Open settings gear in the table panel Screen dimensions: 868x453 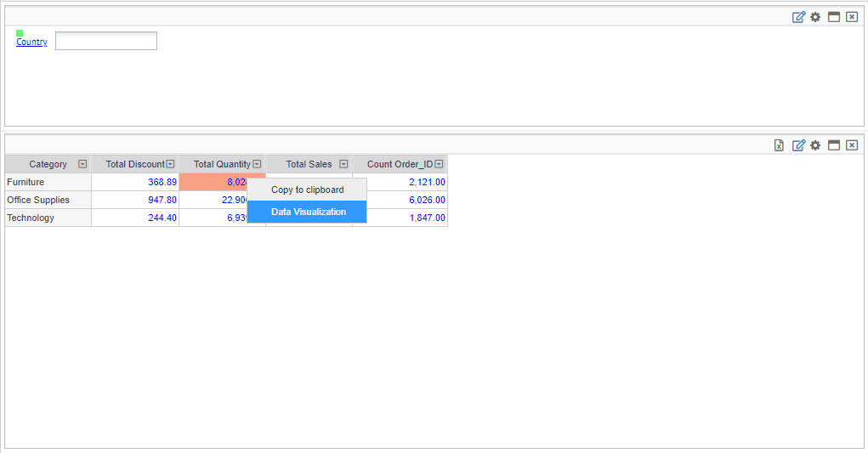click(815, 145)
